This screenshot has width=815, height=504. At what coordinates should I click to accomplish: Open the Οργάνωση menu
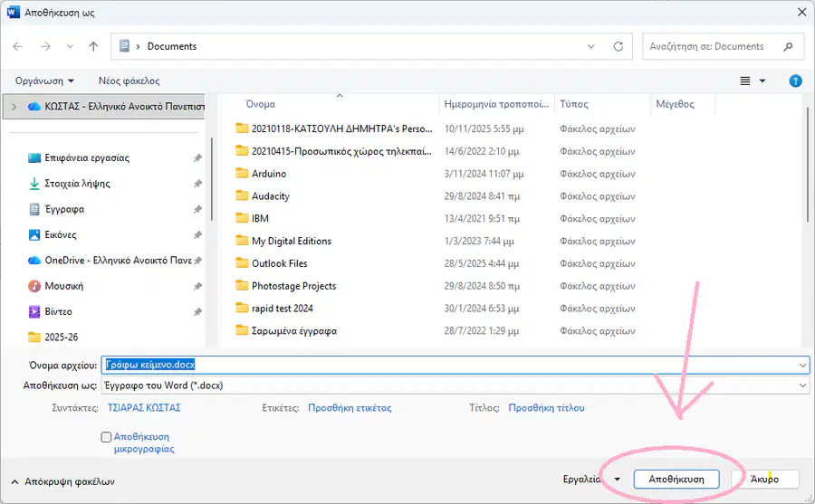click(x=44, y=81)
